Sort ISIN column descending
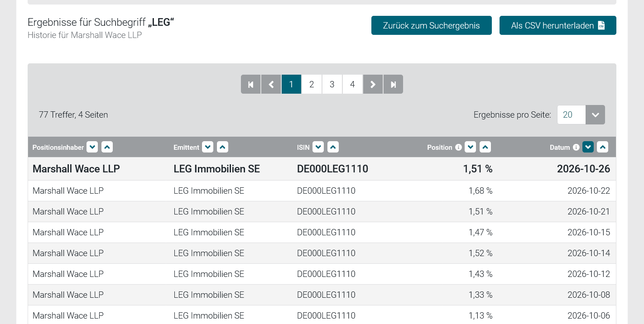 pyautogui.click(x=318, y=147)
